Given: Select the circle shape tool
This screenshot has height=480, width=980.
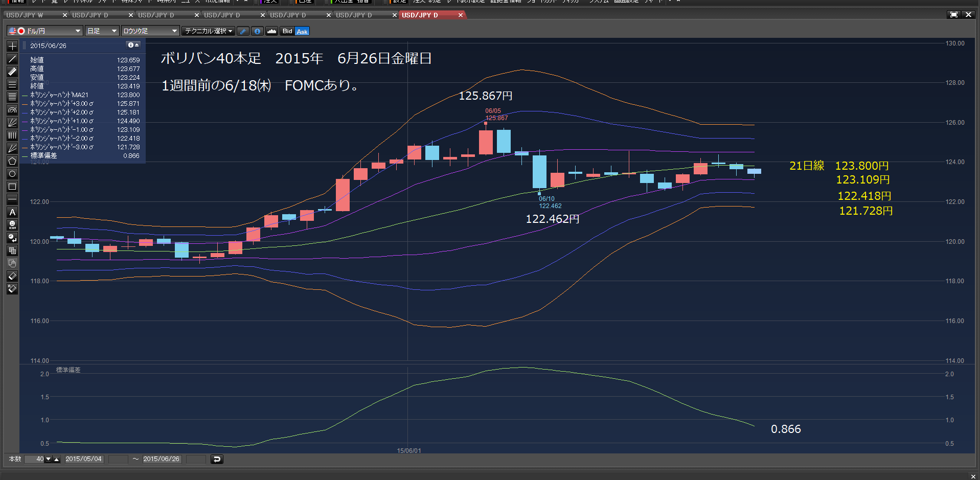Looking at the screenshot, I should pyautogui.click(x=12, y=174).
